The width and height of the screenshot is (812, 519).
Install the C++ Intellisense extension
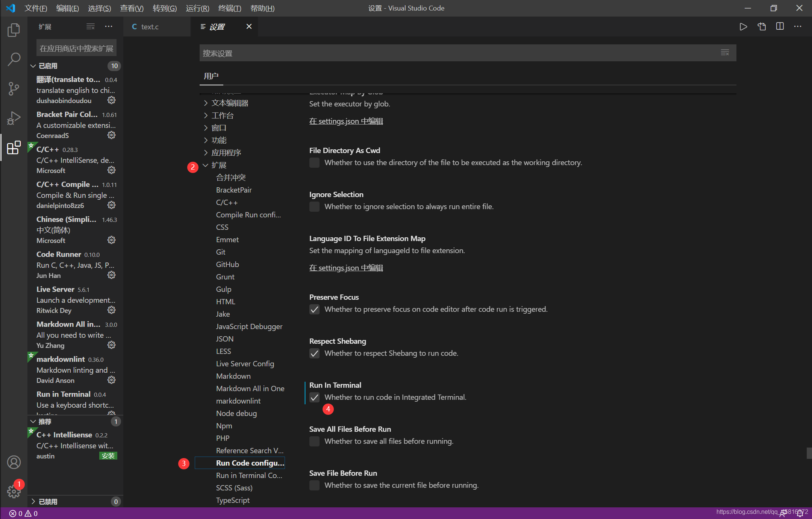108,456
